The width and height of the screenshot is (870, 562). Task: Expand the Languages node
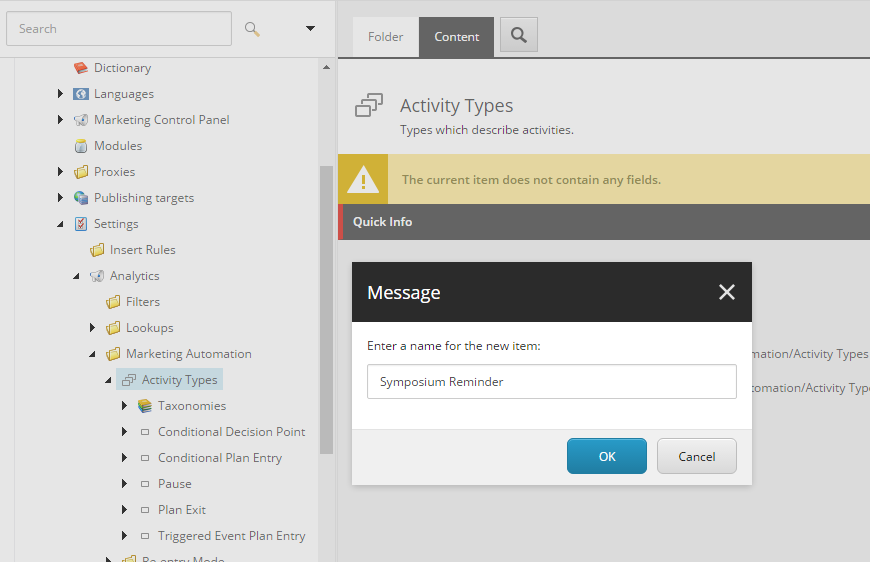60,94
